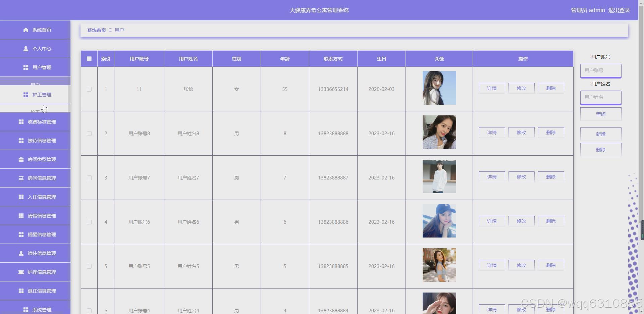Click avatar thumbnail of 张怡
Image resolution: width=644 pixels, height=314 pixels.
point(439,88)
